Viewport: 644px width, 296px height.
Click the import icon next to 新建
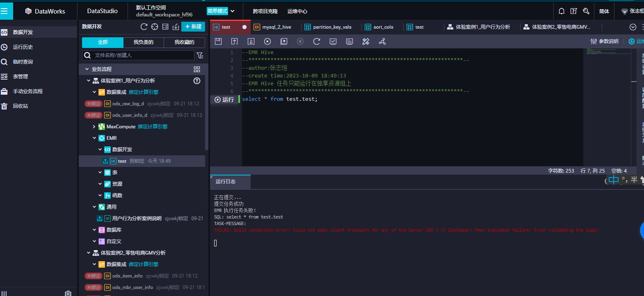(176, 27)
